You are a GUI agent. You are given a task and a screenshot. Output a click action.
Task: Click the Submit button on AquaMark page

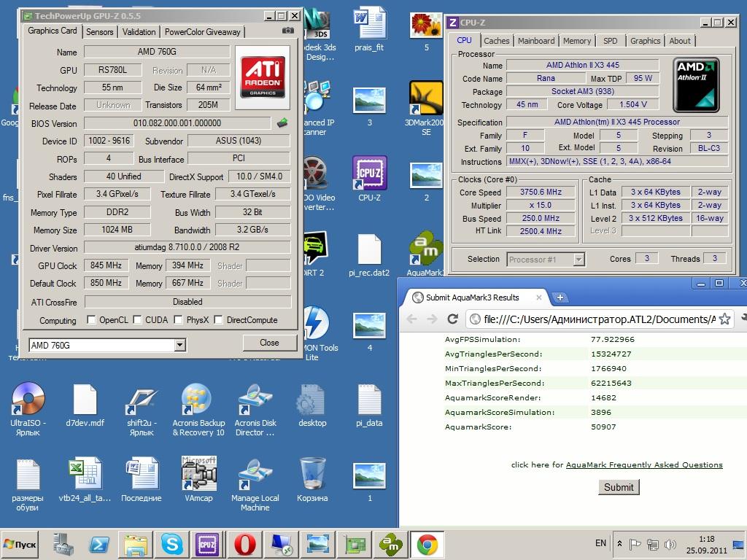click(619, 487)
